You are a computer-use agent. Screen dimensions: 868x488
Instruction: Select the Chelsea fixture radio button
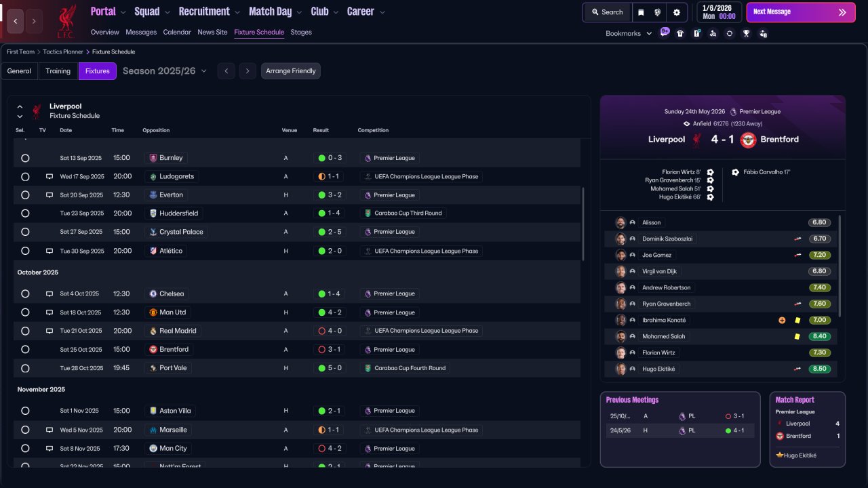pos(25,294)
